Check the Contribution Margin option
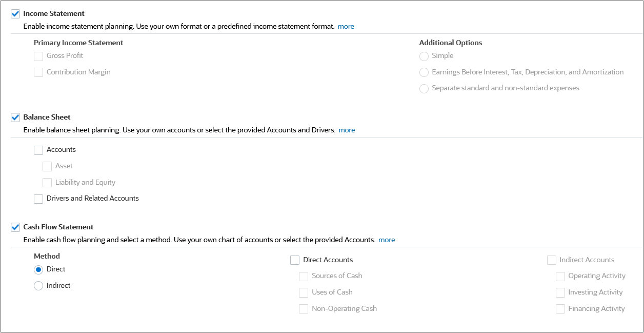The image size is (644, 333). 38,72
